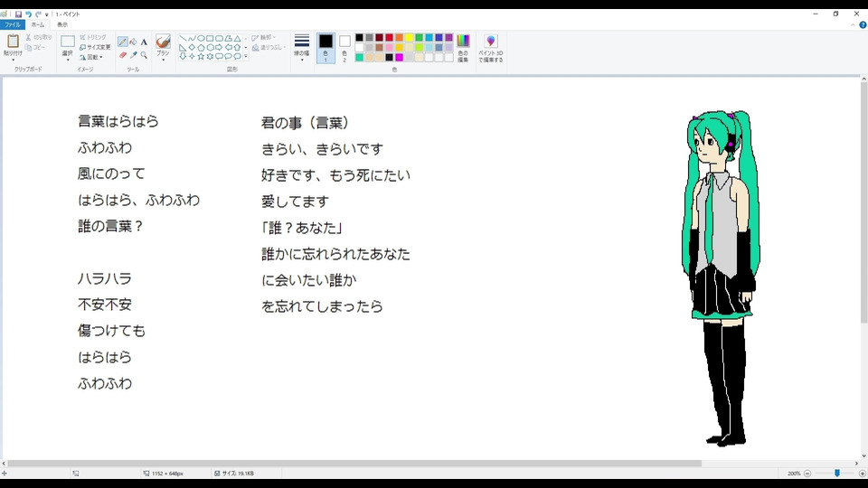The height and width of the screenshot is (488, 868).
Task: Click zoom out minus button in status bar
Action: (807, 474)
